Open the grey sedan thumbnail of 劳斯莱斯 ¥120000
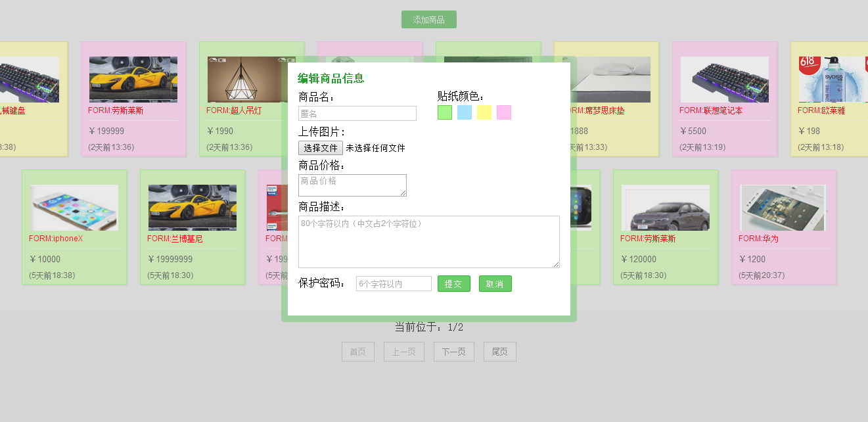 666,207
